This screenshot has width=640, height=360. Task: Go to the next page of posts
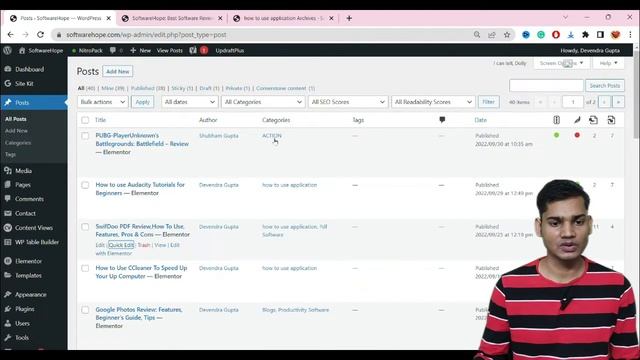pyautogui.click(x=604, y=102)
